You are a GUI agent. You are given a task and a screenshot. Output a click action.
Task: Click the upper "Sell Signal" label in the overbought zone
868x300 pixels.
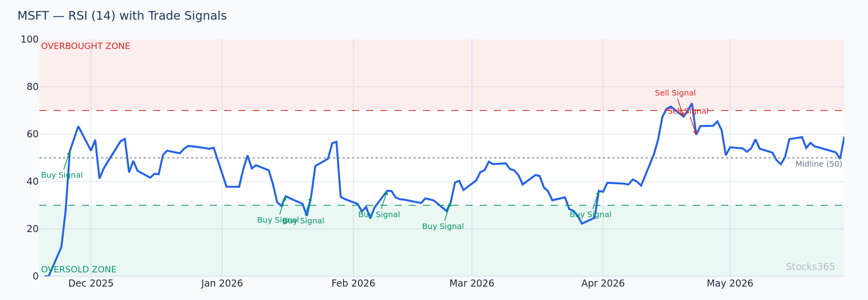(x=675, y=93)
